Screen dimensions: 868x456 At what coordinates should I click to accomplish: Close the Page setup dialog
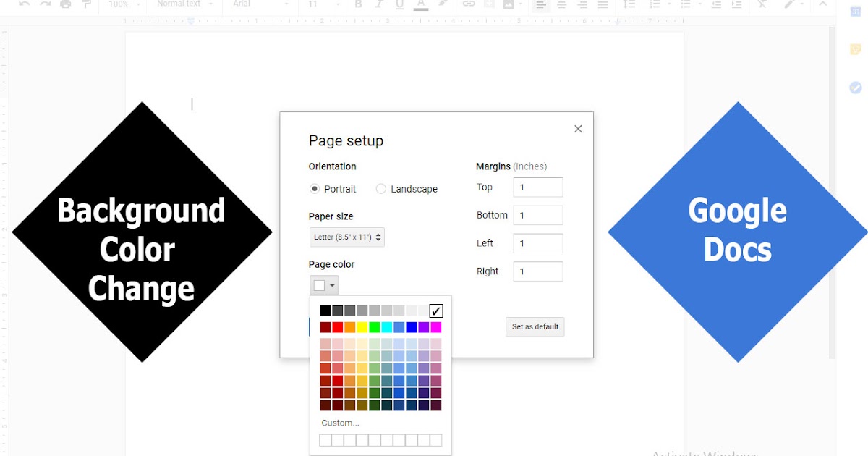[x=578, y=129]
